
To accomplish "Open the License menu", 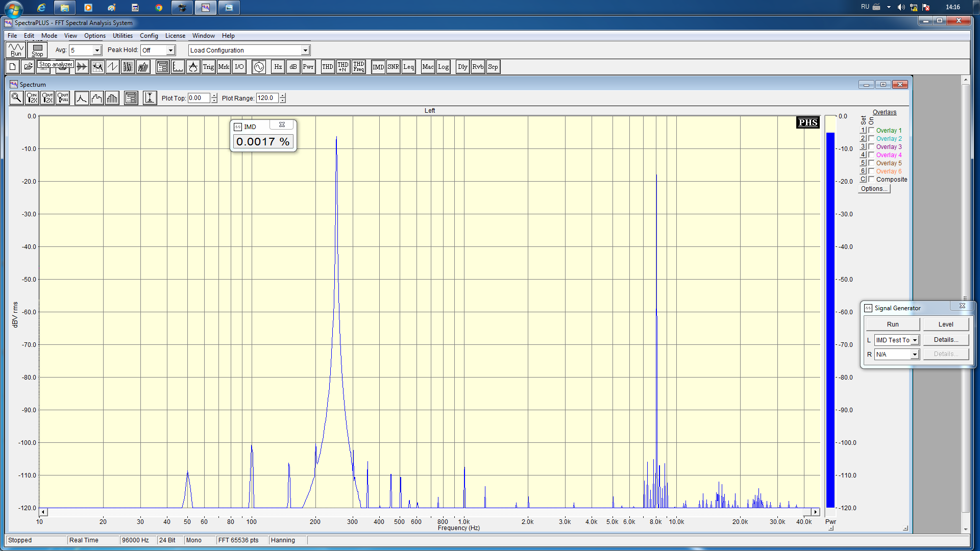I will coord(175,36).
